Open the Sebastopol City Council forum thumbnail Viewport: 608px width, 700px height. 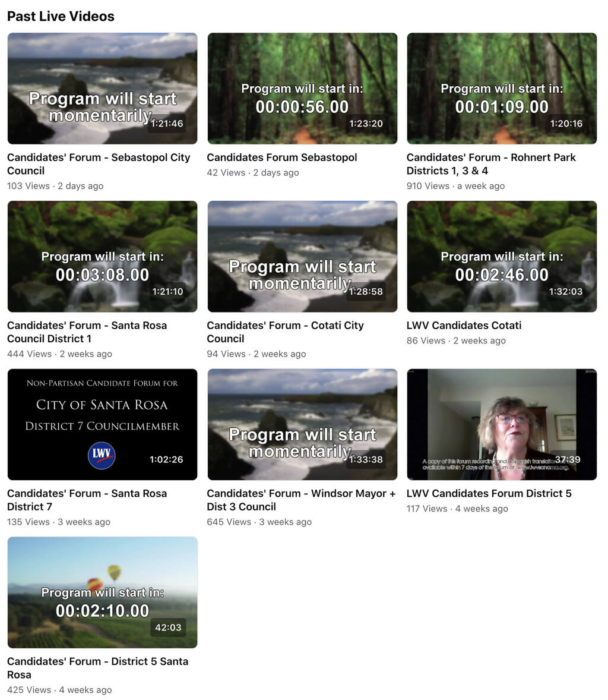102,89
